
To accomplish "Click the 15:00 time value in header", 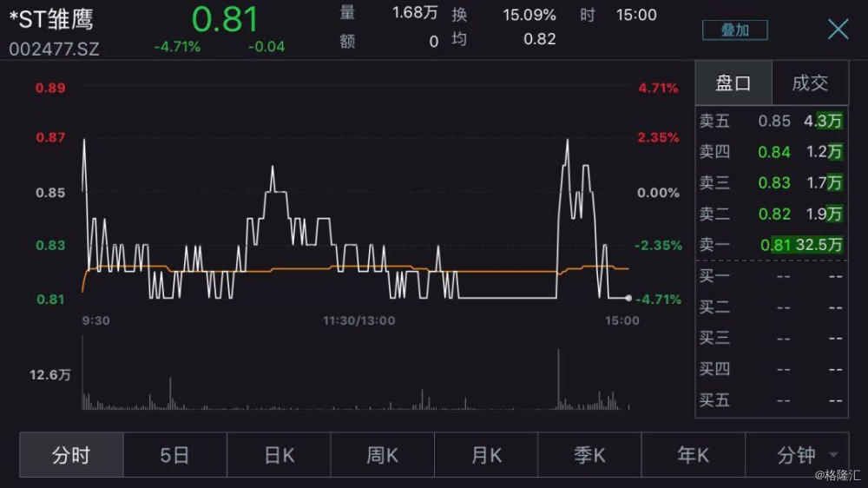I will [636, 15].
